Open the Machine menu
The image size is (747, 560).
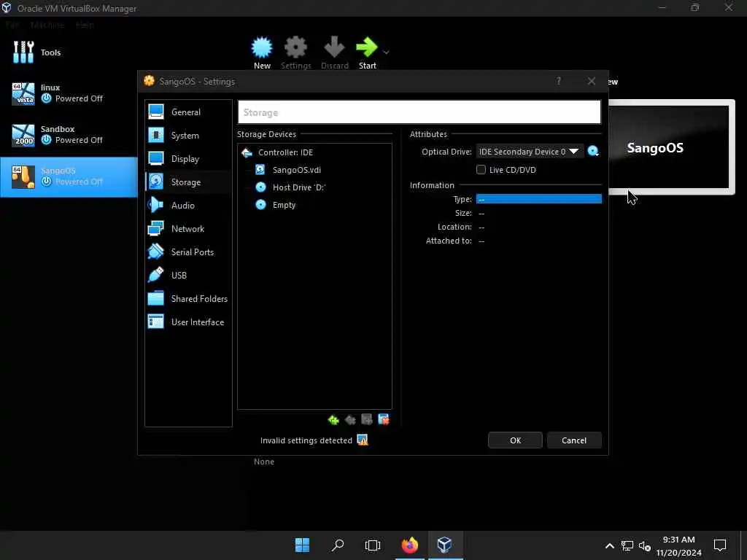[47, 25]
